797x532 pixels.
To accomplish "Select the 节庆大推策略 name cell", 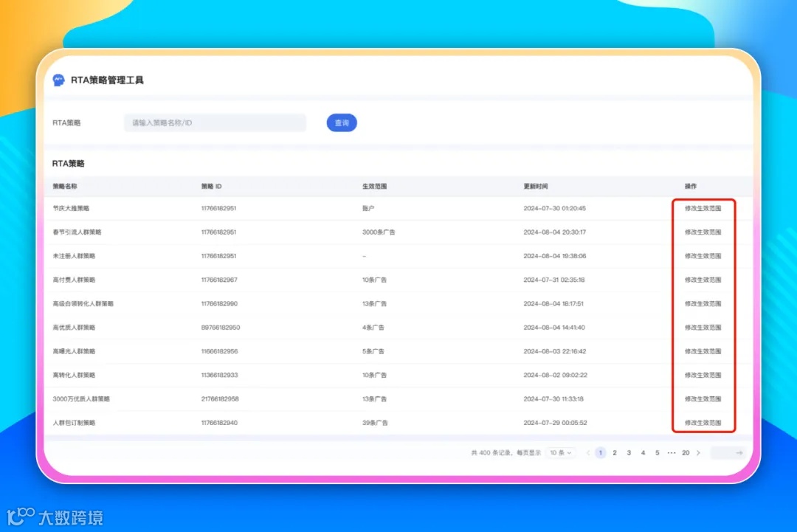I will (71, 208).
